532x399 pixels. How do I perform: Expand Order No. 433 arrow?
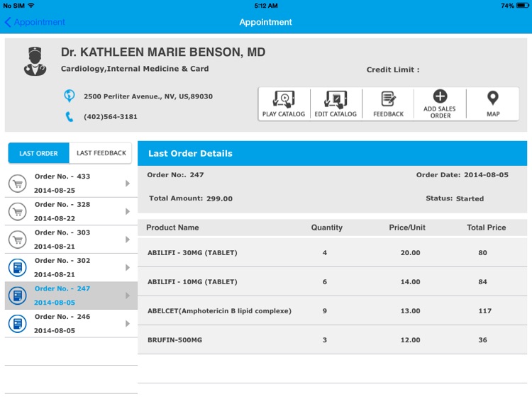click(128, 184)
